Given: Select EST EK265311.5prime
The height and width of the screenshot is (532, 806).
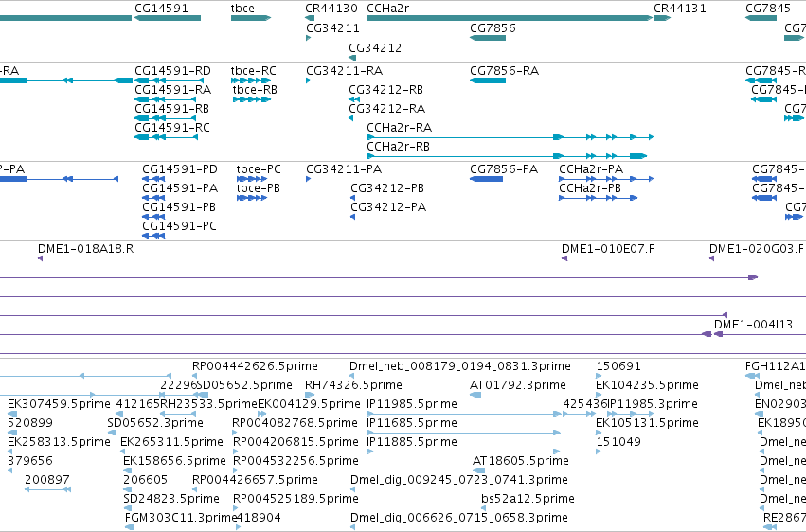Looking at the screenshot, I should [x=171, y=442].
